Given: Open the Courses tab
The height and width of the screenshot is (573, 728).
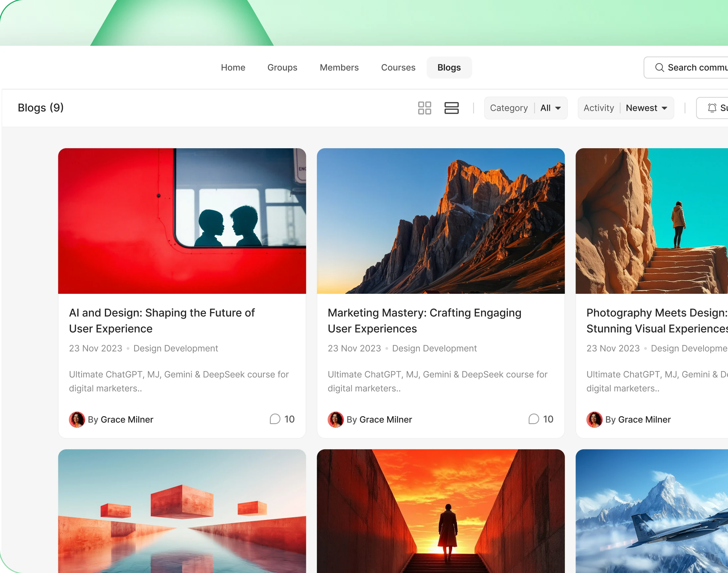Looking at the screenshot, I should pos(398,67).
